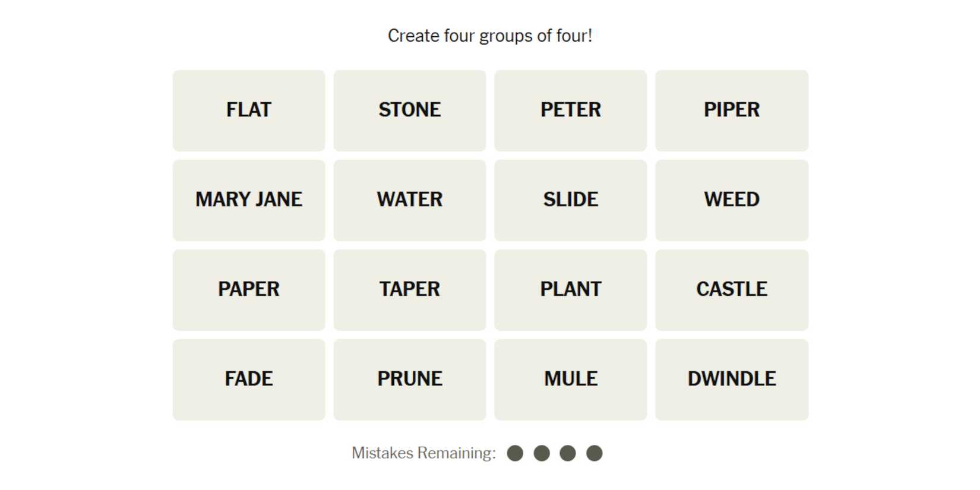Pick the PAPER tile
This screenshot has height=490, width=980.
tap(249, 290)
